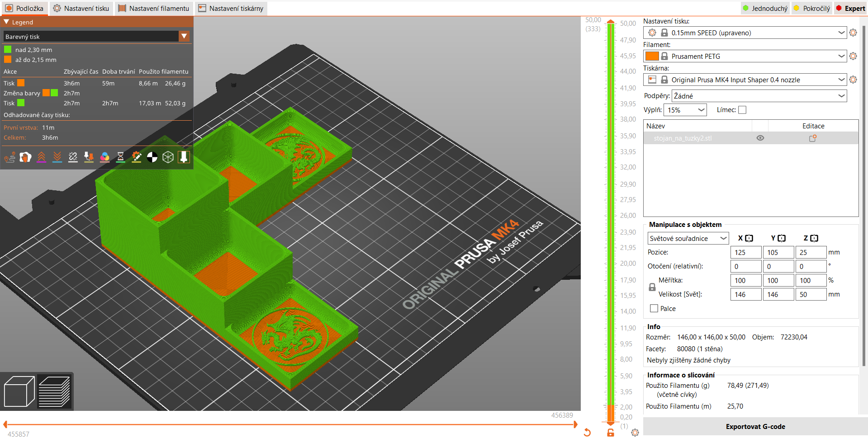Image resolution: width=868 pixels, height=438 pixels.
Task: Toggle travel moves visibility in legend
Action: click(10, 157)
